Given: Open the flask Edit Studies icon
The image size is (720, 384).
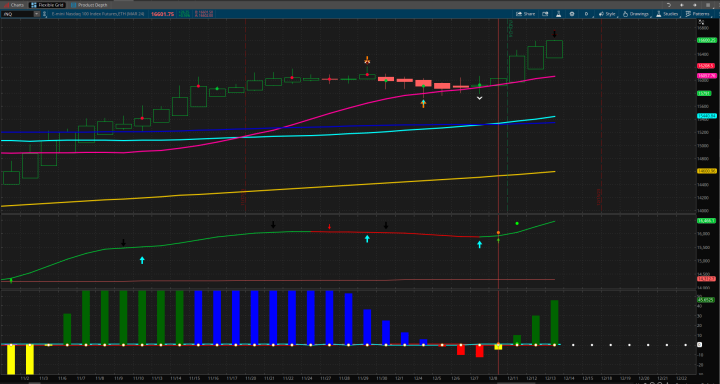Looking at the screenshot, I should point(558,14).
